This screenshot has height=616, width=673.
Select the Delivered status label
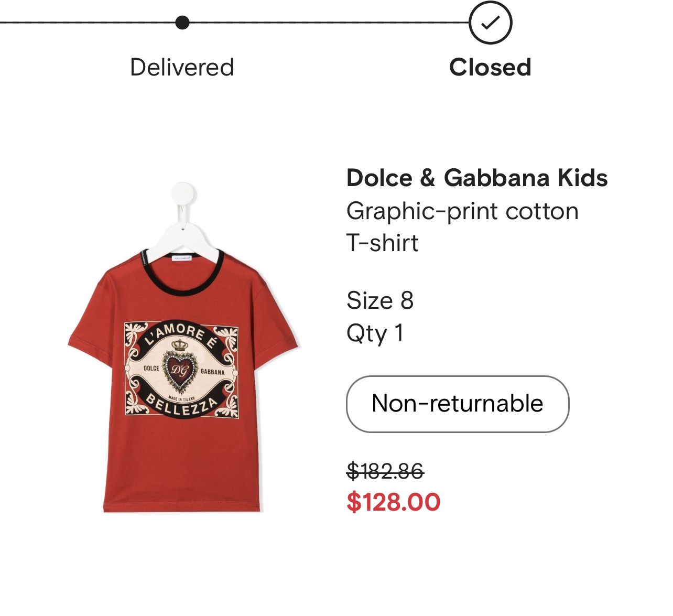point(182,68)
